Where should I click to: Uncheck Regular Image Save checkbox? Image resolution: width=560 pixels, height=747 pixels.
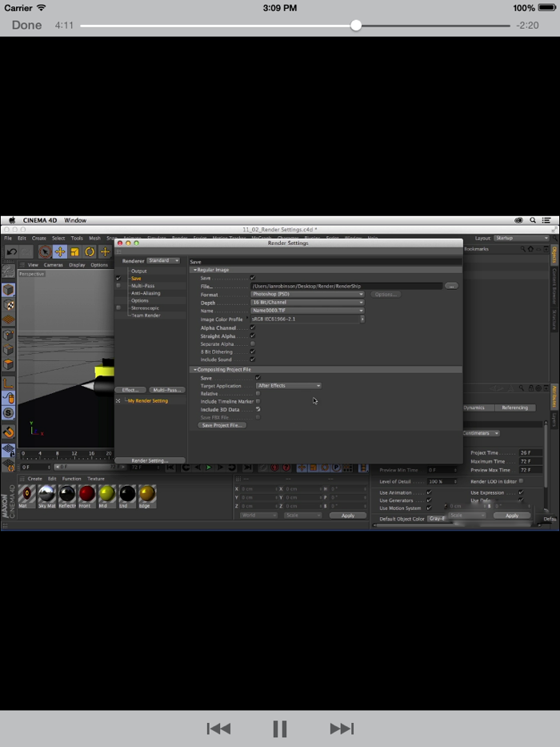(x=252, y=278)
